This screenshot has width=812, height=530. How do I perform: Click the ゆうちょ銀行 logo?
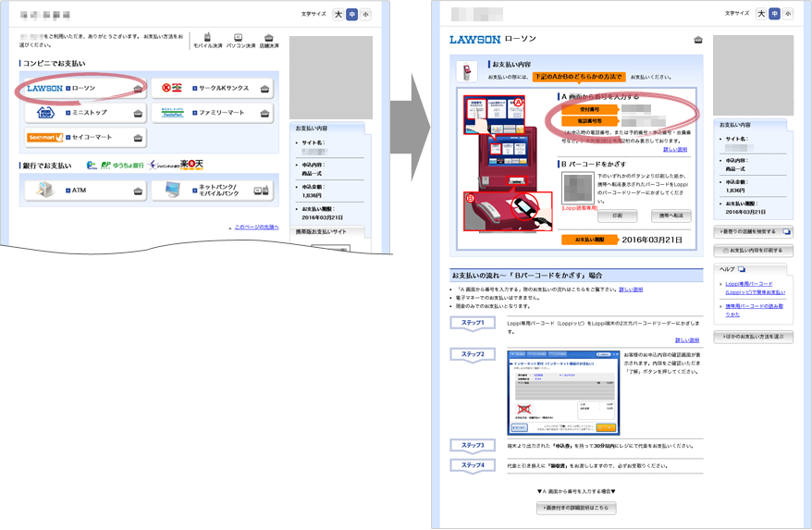pyautogui.click(x=122, y=166)
